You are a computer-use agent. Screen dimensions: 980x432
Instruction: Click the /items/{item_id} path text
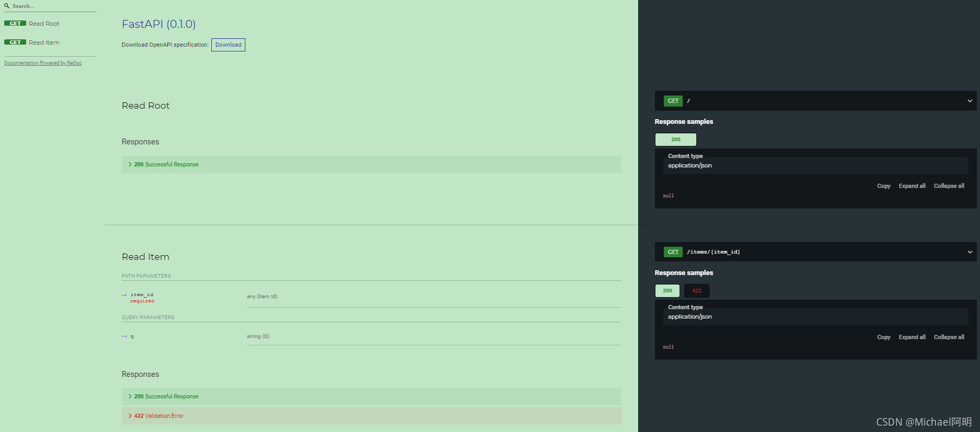click(714, 252)
